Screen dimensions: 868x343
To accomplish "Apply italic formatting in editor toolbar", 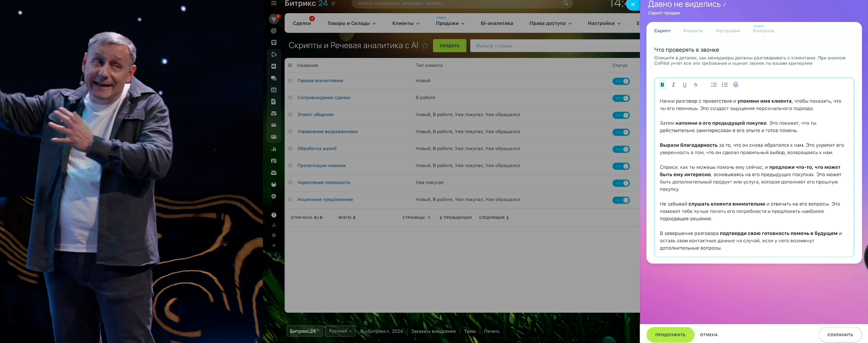I will click(x=673, y=85).
